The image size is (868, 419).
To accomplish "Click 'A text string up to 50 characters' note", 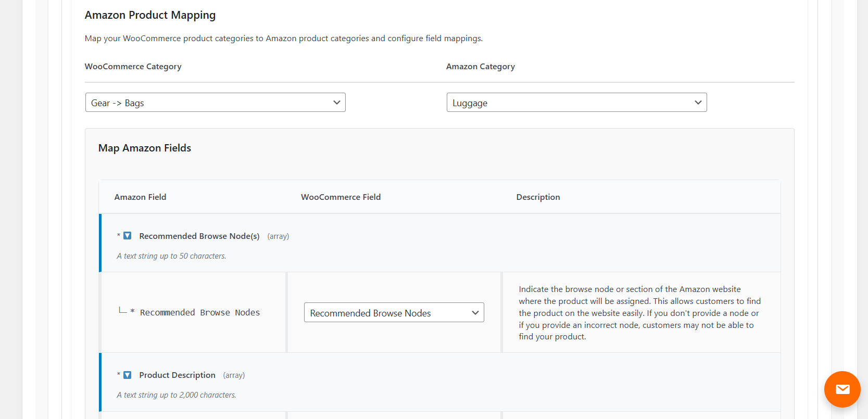I will point(171,256).
